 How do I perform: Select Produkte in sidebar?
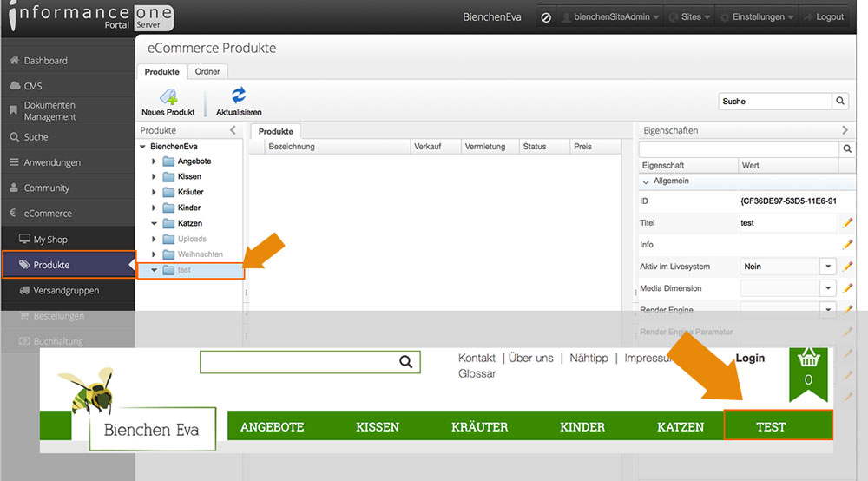tap(69, 265)
